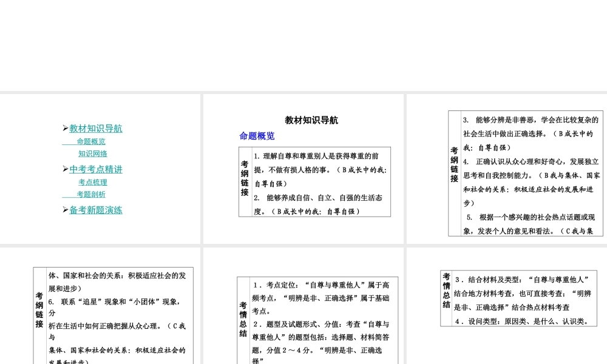Click the arrow bullet before 备考新题演练
607x364 pixels.
tap(66, 210)
